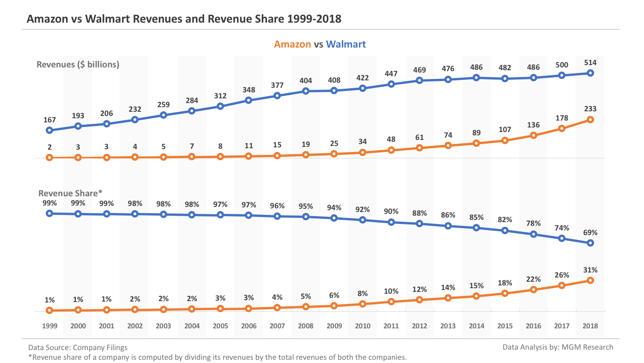This screenshot has width=644, height=363.
Task: Click the Walmart revenue label 284
Action: click(x=192, y=100)
